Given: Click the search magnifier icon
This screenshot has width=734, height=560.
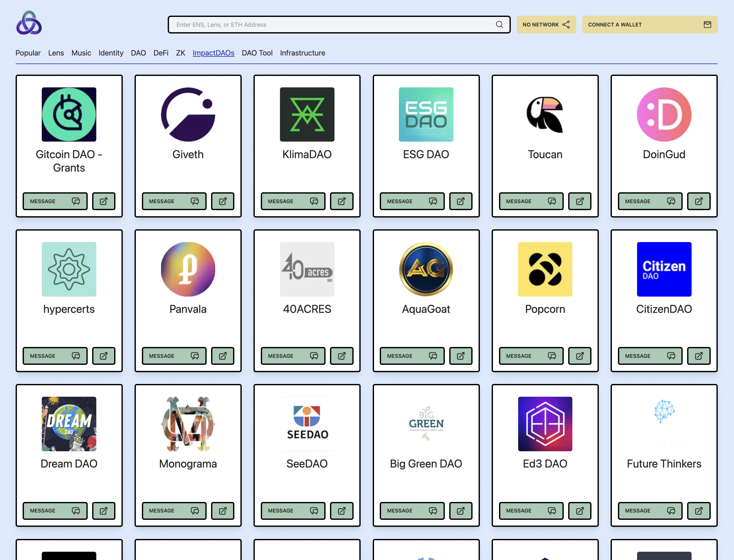Looking at the screenshot, I should (499, 25).
